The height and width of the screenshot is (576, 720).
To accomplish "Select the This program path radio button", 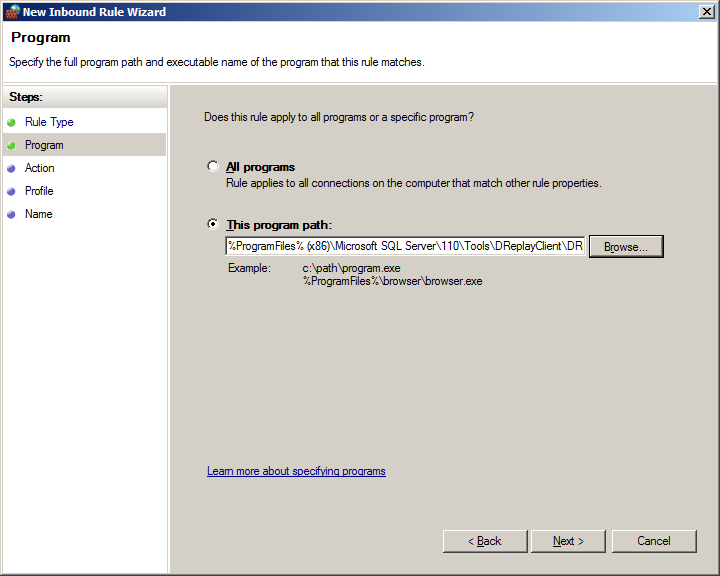I will click(x=213, y=224).
